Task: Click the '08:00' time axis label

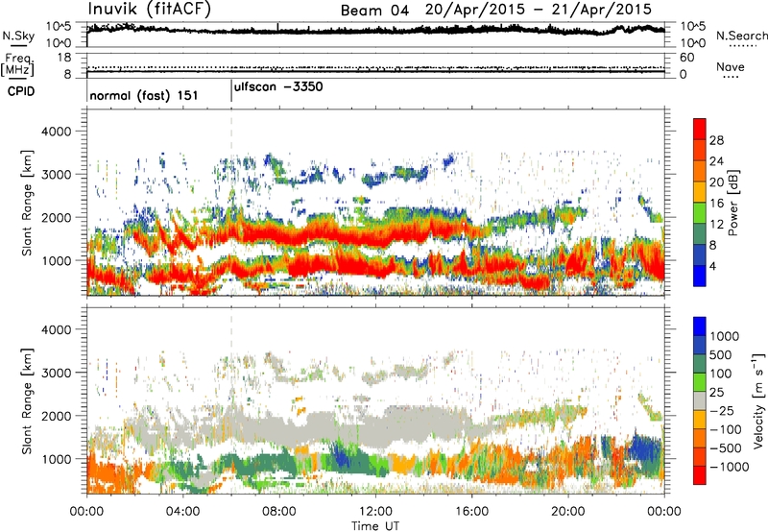Action: (279, 512)
